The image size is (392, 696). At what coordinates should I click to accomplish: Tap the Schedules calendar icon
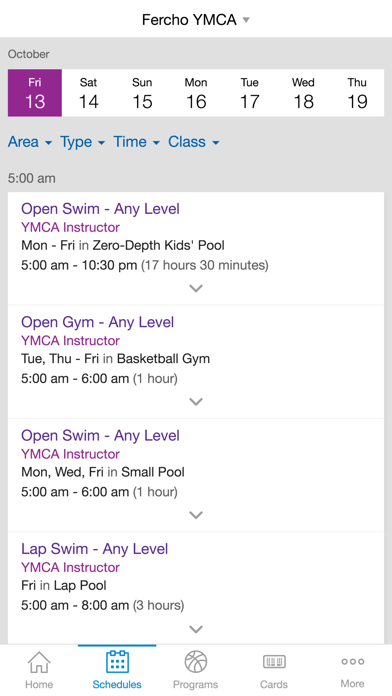[117, 662]
